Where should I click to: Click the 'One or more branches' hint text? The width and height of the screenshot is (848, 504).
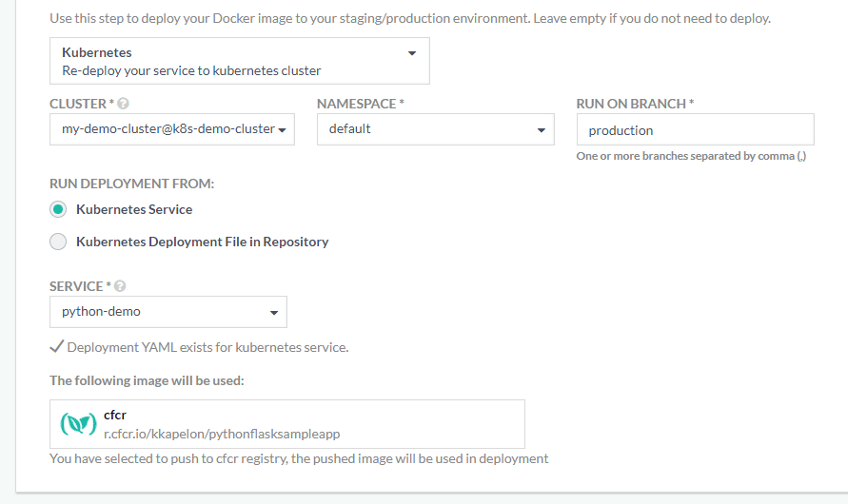[691, 156]
